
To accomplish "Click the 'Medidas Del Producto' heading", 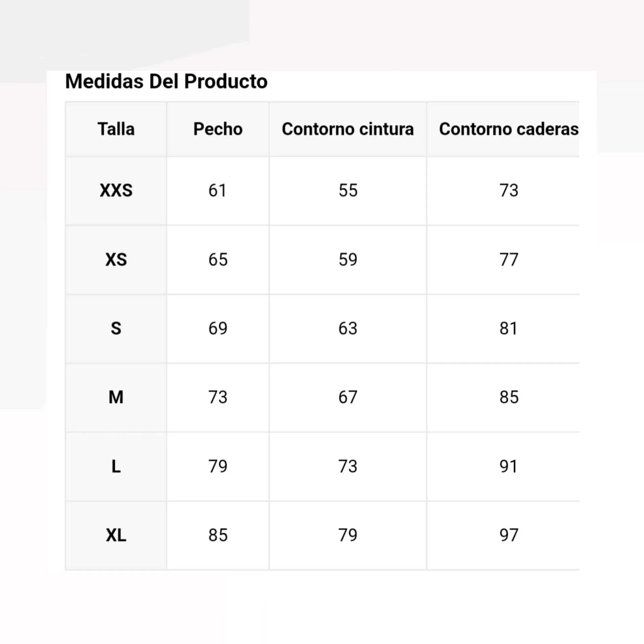I will point(166,82).
